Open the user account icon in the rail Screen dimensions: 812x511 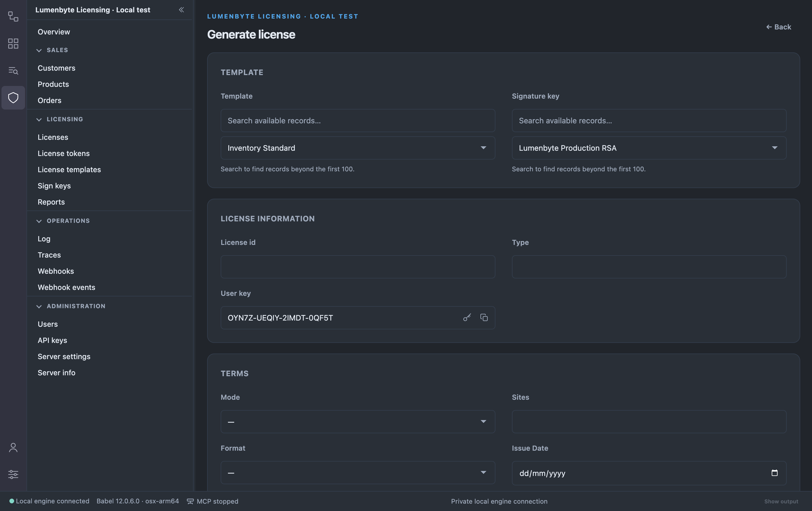(13, 448)
